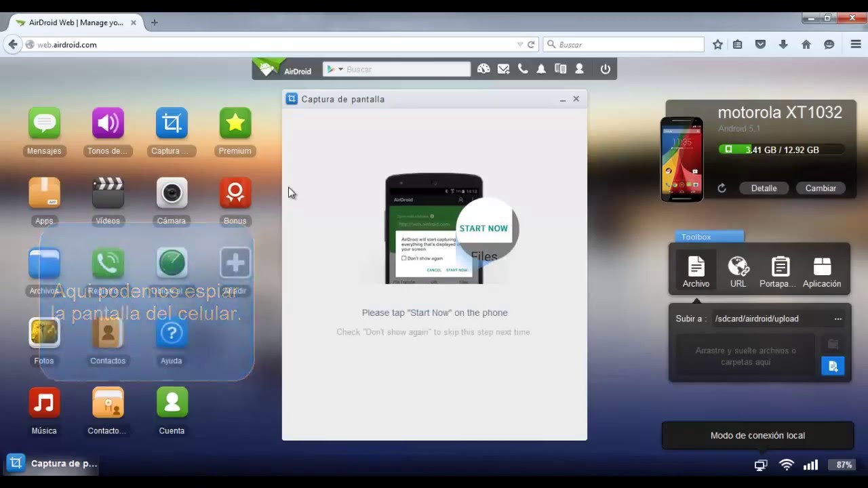
Task: Click the Modo de conexión local indicator
Action: [x=757, y=436]
